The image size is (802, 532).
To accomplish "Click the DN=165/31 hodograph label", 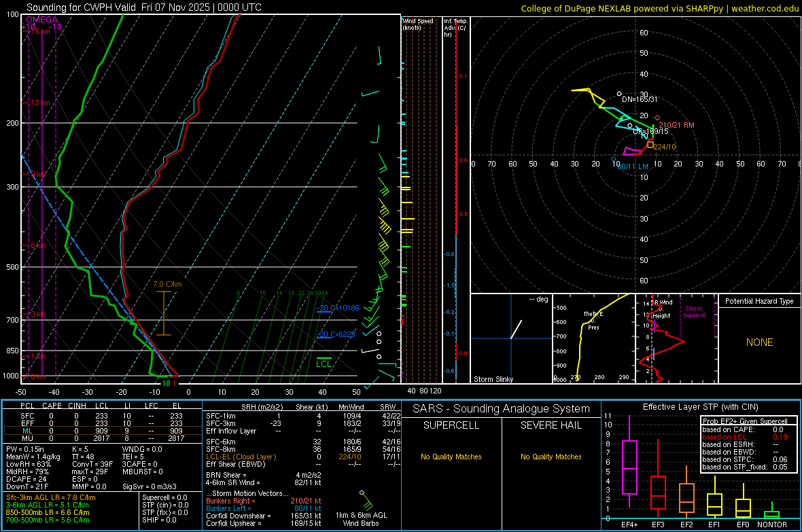I will (x=640, y=99).
